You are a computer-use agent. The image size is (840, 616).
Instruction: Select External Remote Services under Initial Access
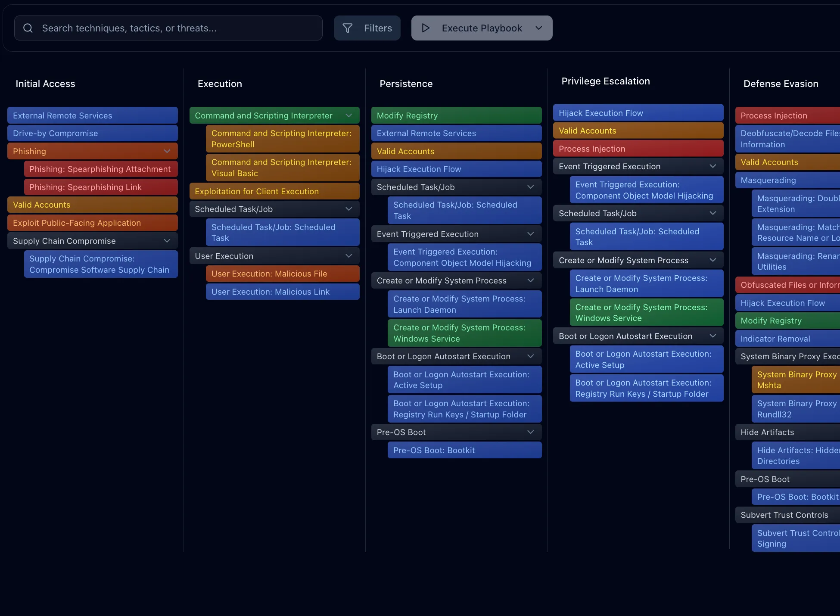point(93,115)
